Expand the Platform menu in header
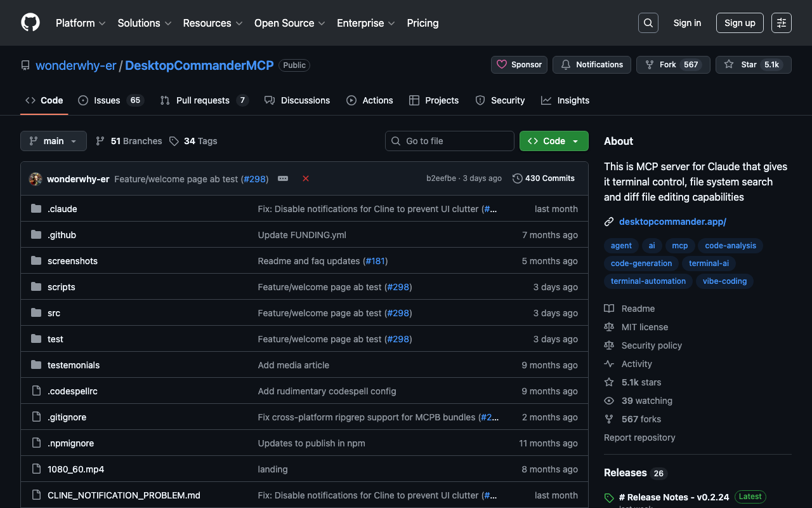812x508 pixels. click(x=81, y=23)
